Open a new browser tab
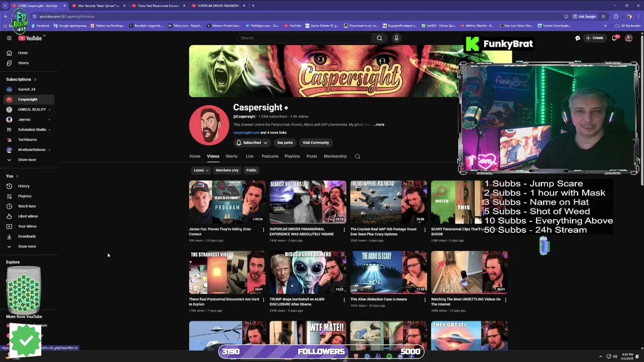 click(253, 6)
